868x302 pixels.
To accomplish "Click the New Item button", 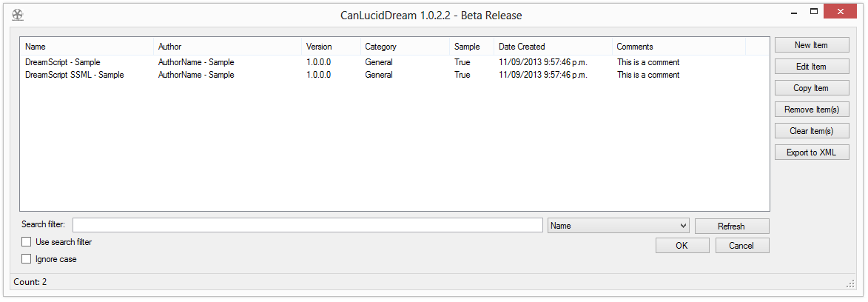I will tap(811, 45).
